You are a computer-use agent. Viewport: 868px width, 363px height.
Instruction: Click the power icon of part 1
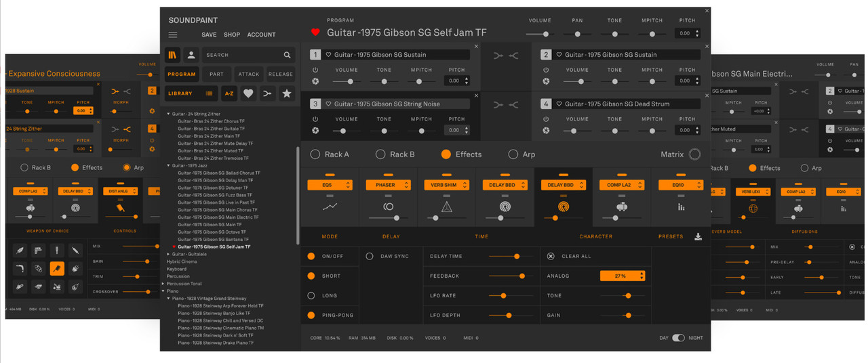315,70
